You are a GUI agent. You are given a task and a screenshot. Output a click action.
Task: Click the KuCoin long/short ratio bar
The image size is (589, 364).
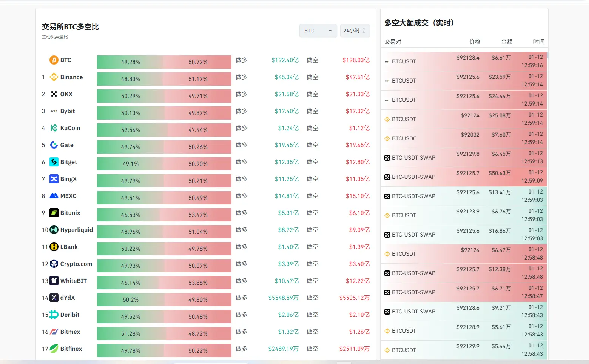(x=164, y=130)
